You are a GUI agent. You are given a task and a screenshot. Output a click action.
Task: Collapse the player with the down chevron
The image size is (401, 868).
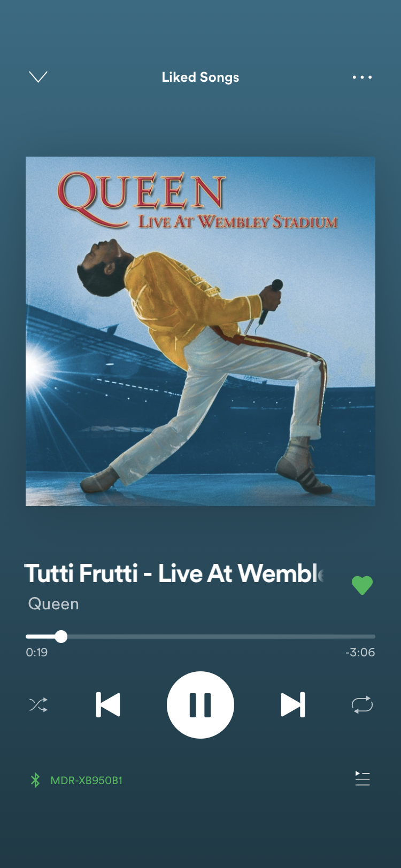[x=38, y=77]
